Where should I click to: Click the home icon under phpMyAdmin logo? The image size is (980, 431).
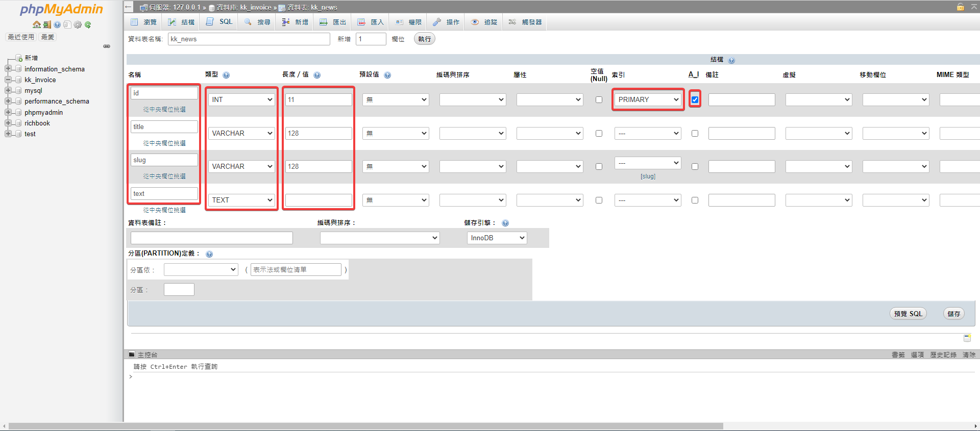coord(36,24)
